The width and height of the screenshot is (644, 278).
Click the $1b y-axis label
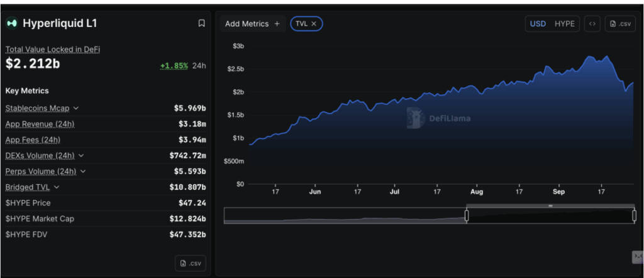pyautogui.click(x=239, y=138)
